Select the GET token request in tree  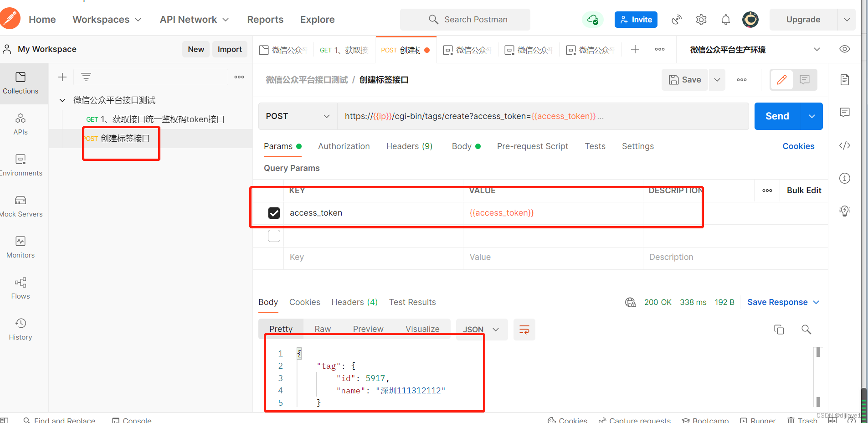point(155,119)
